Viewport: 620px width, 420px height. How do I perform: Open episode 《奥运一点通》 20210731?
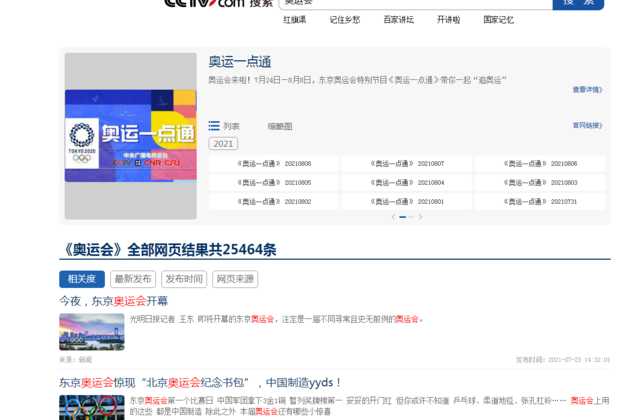pos(540,201)
